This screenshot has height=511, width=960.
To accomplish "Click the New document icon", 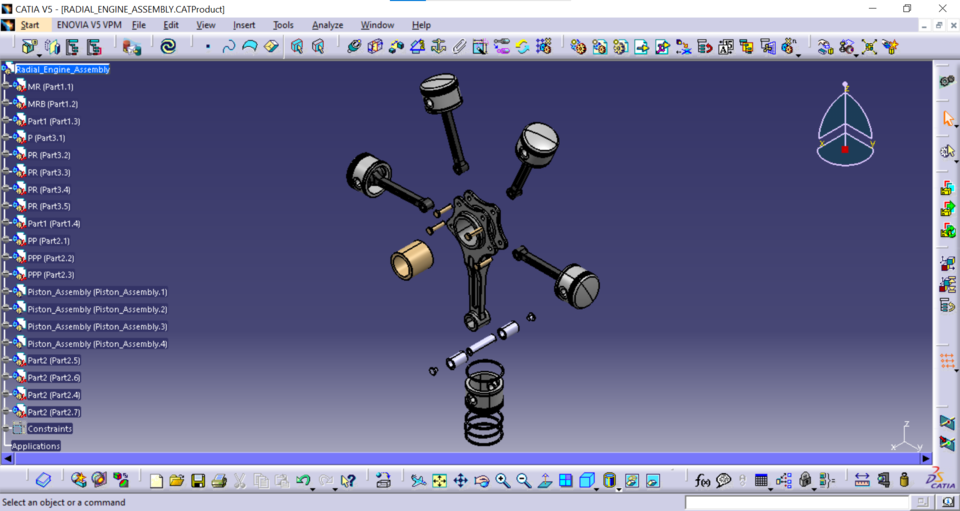I will [x=156, y=481].
